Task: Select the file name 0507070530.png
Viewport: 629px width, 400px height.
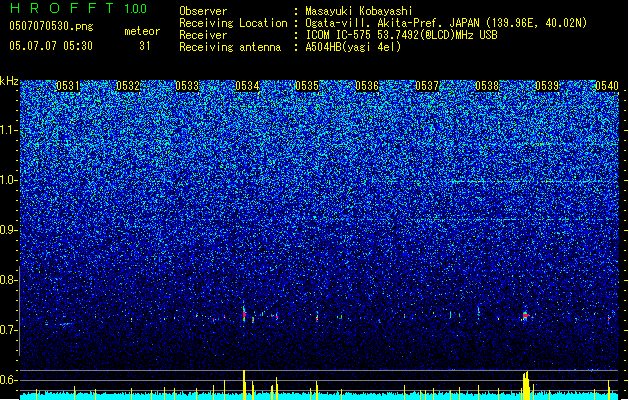Action: (51, 27)
